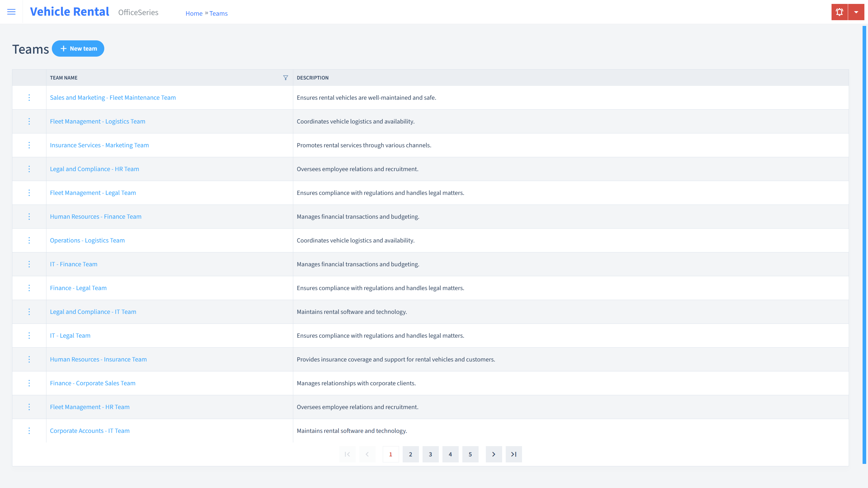Click the first page navigation arrow

[348, 454]
